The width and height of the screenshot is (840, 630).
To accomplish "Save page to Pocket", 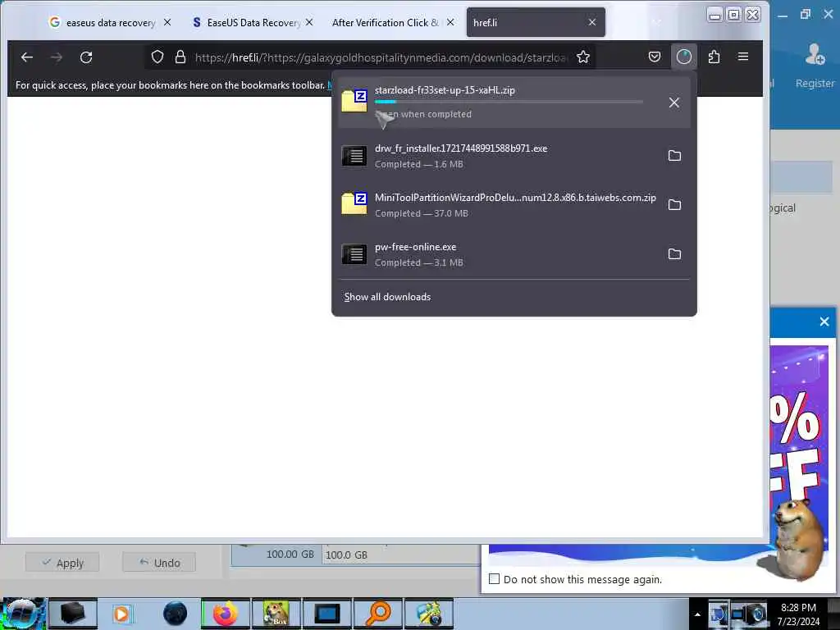I will pyautogui.click(x=654, y=57).
